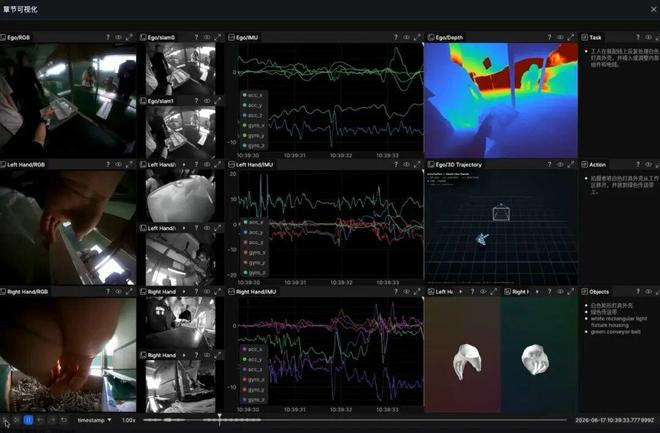Expand the Task panel fullscreen icon

coord(657,37)
